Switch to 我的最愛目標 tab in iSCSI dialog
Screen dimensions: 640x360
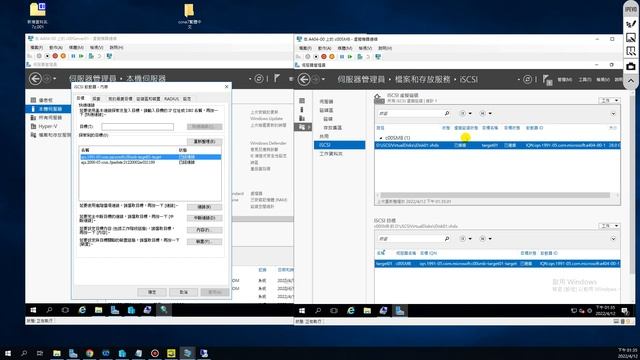coord(120,99)
